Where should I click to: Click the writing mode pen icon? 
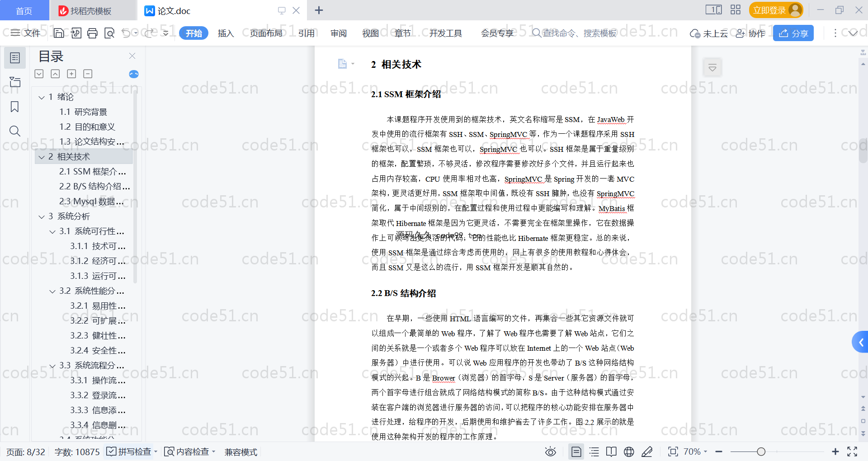pos(647,452)
